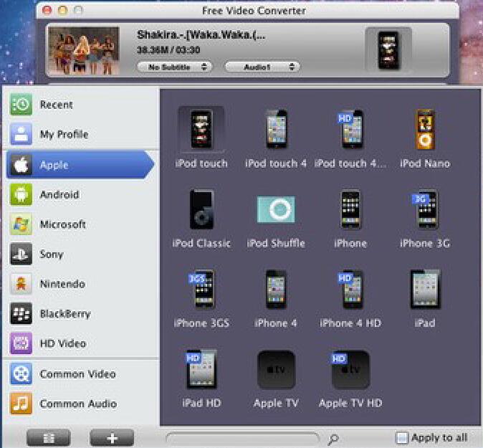Click the output device preview button
The image size is (483, 448).
388,50
